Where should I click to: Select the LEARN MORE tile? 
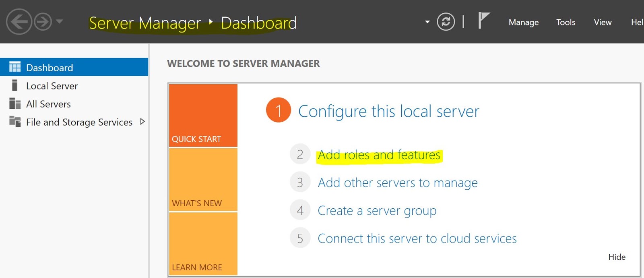(203, 244)
